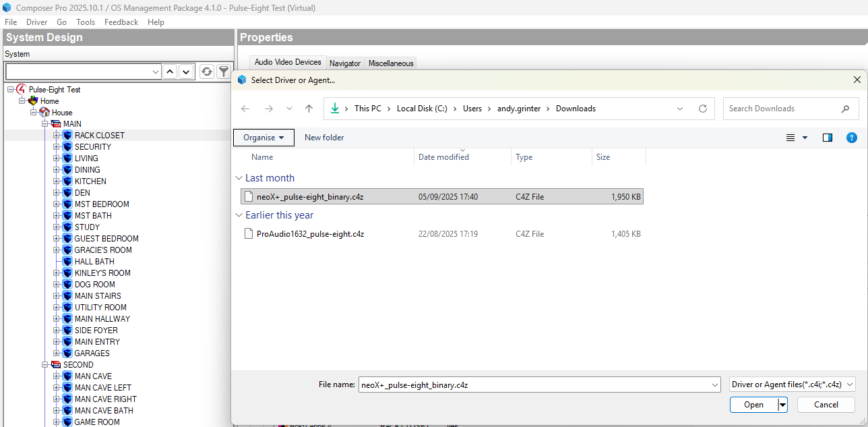Select neoX+_pulse-eight_binary.c4z file
Screen dimensions: 868x427
[x=441, y=197]
